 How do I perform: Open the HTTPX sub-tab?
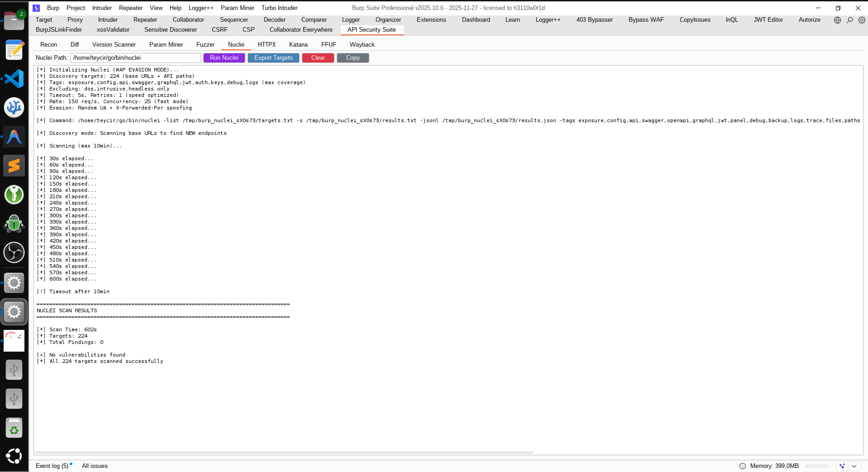[267, 44]
